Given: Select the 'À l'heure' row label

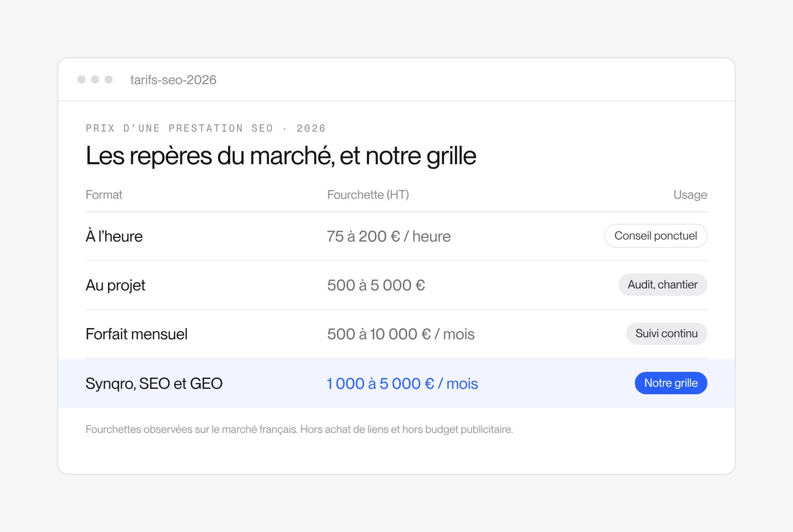Looking at the screenshot, I should pyautogui.click(x=114, y=236).
